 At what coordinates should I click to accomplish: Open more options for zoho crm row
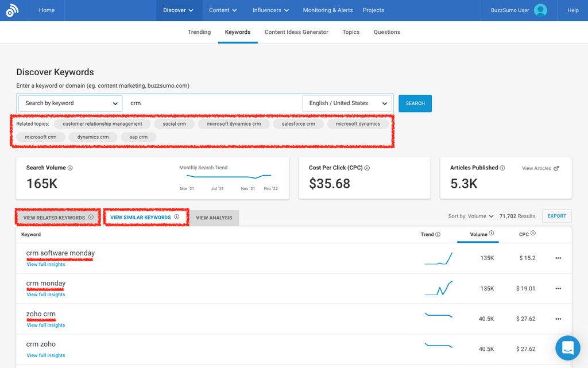558,319
